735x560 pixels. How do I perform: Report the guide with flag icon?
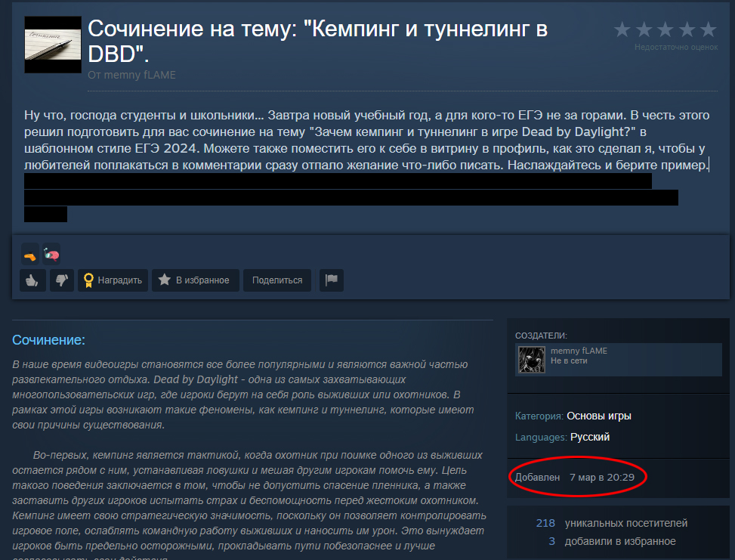point(332,280)
